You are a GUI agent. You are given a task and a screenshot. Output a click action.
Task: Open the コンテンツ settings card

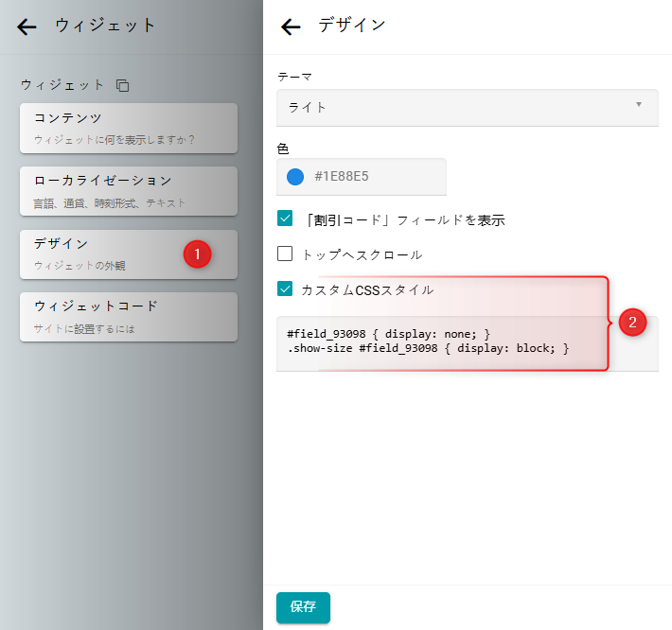click(x=129, y=128)
